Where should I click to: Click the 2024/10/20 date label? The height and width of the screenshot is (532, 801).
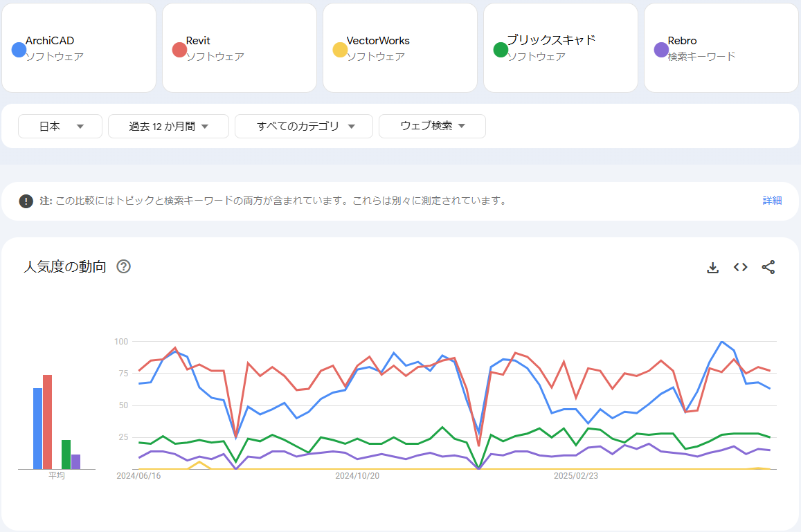point(357,476)
